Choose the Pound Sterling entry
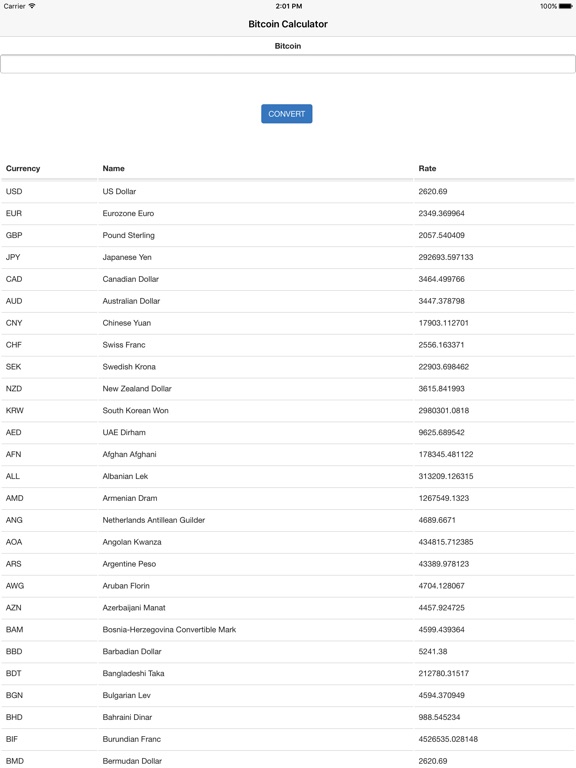 tap(288, 235)
